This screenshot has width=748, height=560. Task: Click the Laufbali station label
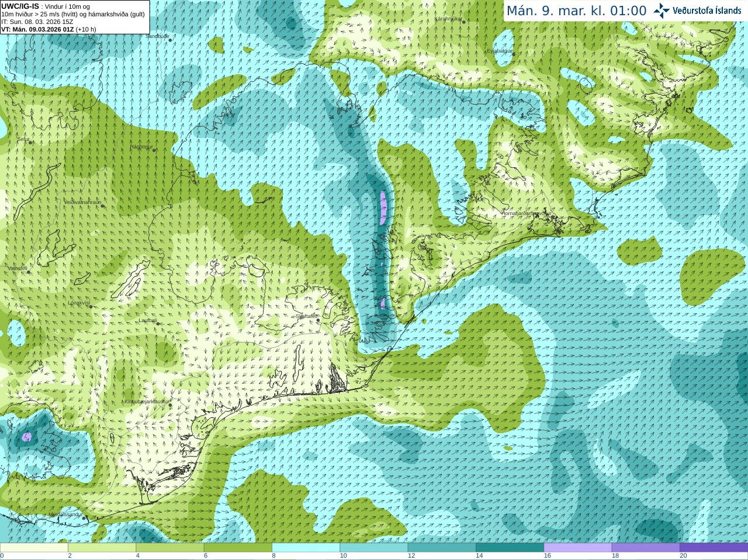tap(147, 320)
